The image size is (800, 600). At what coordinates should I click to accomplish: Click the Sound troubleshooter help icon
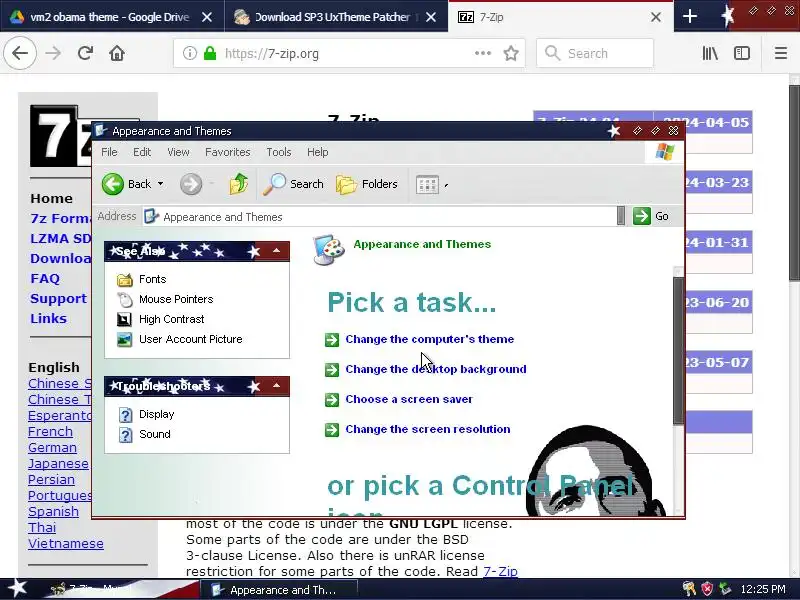click(125, 434)
